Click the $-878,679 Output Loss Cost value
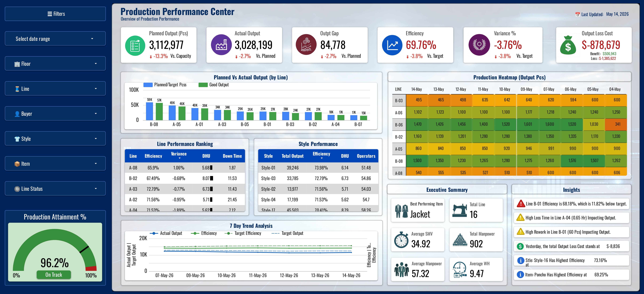 (x=601, y=45)
